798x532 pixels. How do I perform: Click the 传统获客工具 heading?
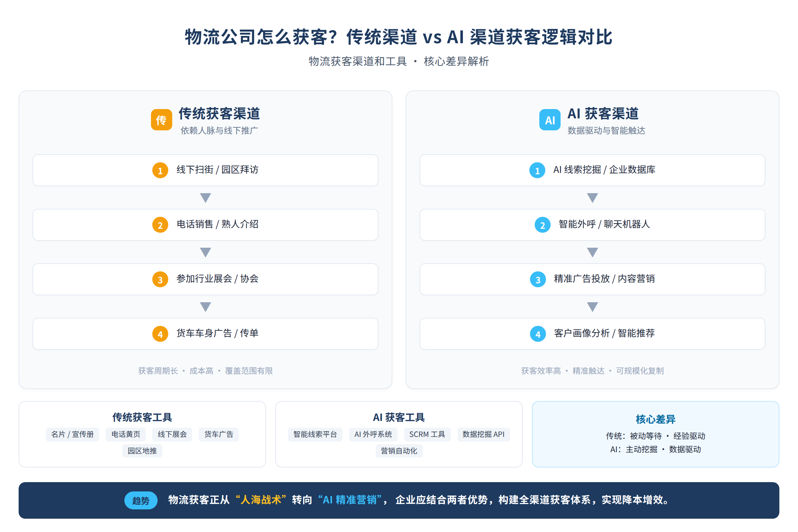pos(142,417)
